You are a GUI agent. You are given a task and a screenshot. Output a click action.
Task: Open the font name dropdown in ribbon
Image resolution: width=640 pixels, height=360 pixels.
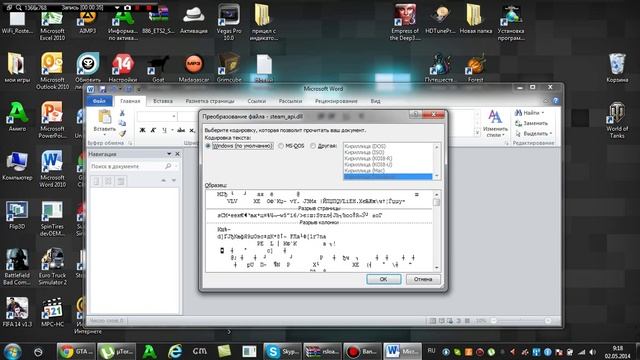pyautogui.click(x=174, y=117)
